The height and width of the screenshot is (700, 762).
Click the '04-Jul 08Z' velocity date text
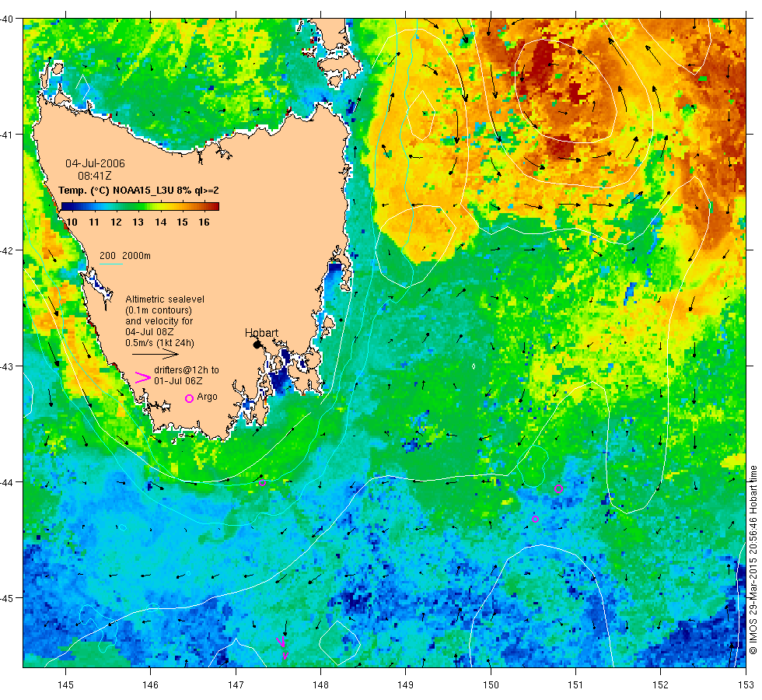[149, 332]
